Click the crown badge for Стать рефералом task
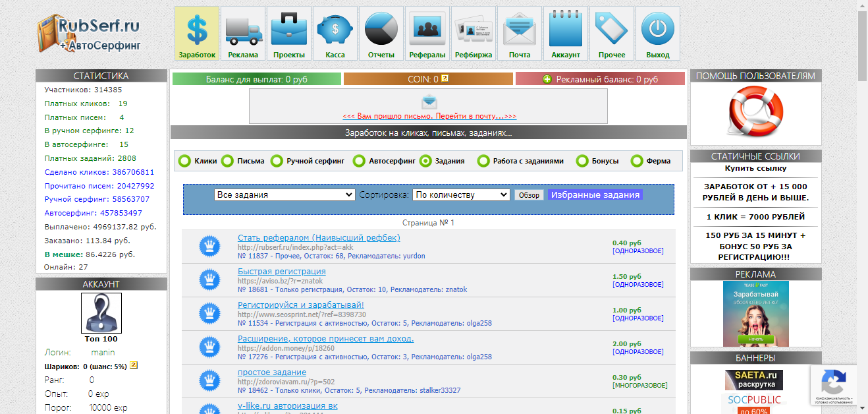This screenshot has height=414, width=868. [x=210, y=247]
